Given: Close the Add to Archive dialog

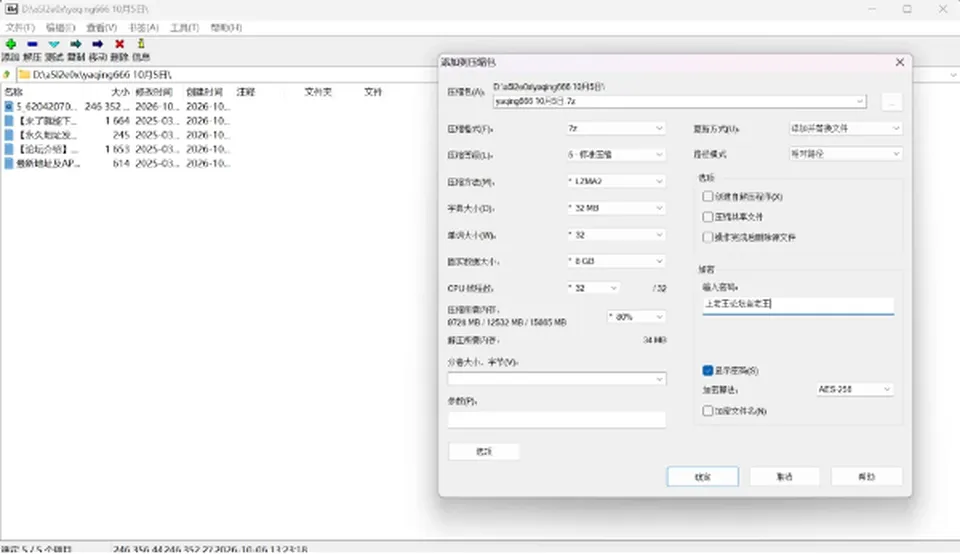Looking at the screenshot, I should (899, 62).
